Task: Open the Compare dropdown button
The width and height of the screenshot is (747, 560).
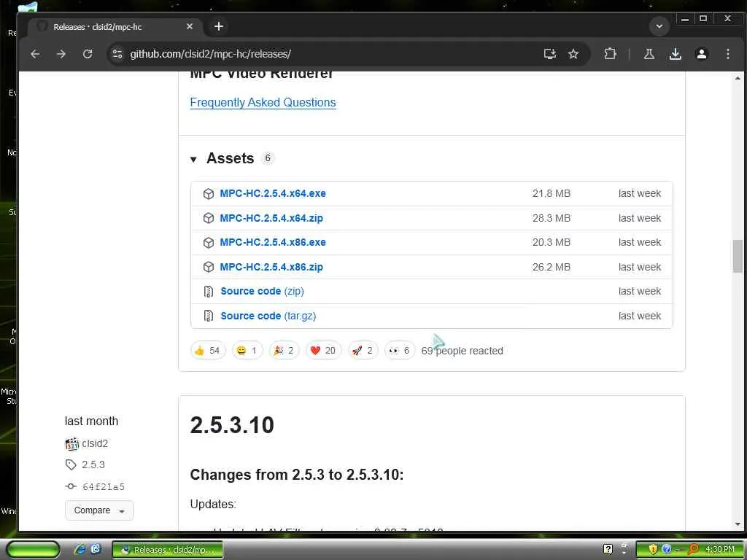Action: coord(99,510)
